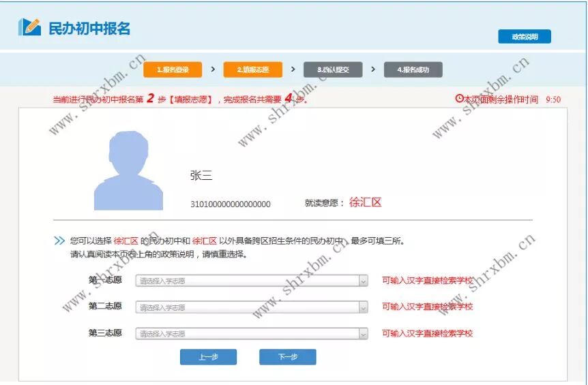Click the ID number 310100000000000000
The image size is (588, 385).
[x=231, y=204]
